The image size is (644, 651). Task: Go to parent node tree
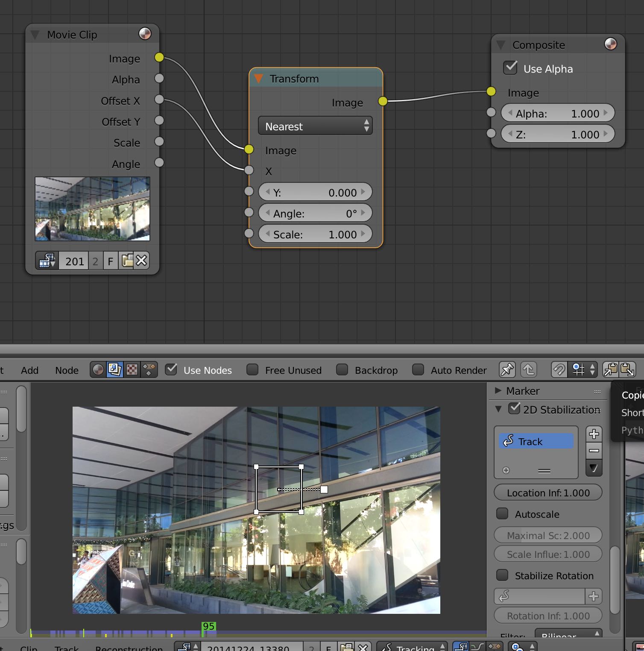click(x=529, y=370)
